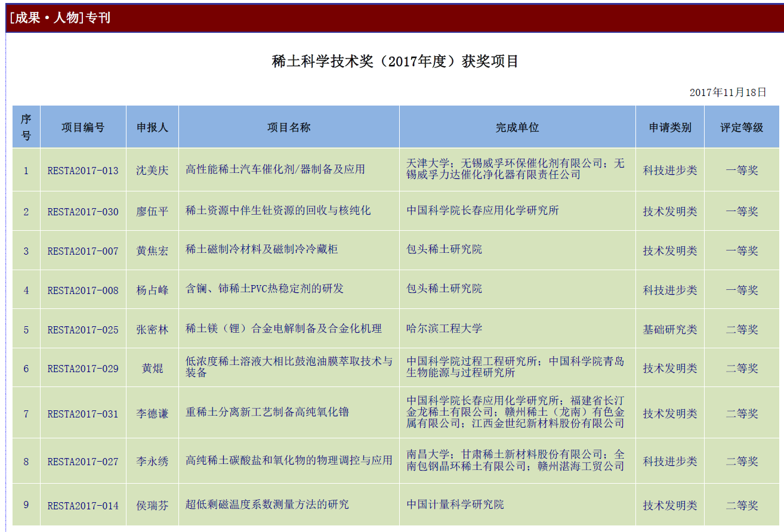Screen dimensions: 784x532
Task: Click 科技进步类 in the 李永绣 row
Action: [670, 462]
